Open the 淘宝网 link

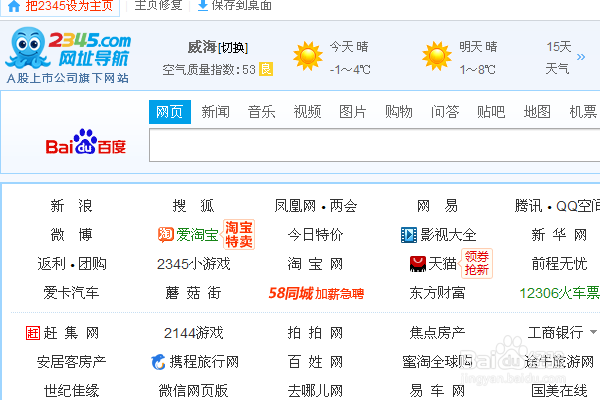click(315, 264)
